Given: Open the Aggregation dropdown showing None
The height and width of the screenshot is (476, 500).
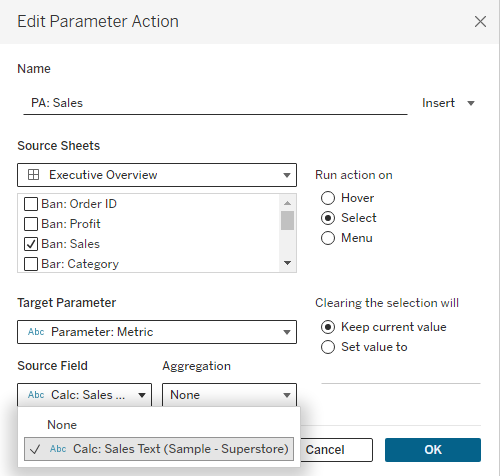Looking at the screenshot, I should pyautogui.click(x=229, y=395).
